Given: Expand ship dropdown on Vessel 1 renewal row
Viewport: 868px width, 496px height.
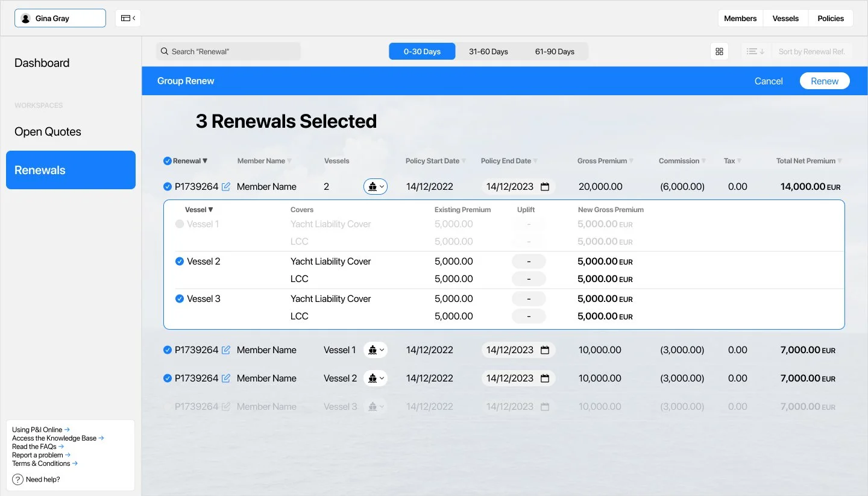Looking at the screenshot, I should [376, 350].
